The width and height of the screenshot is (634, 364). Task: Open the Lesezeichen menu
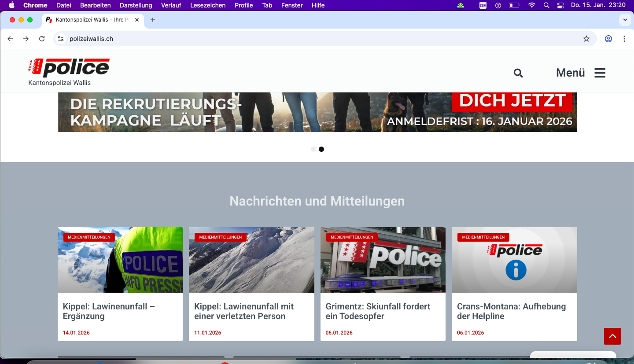click(208, 5)
